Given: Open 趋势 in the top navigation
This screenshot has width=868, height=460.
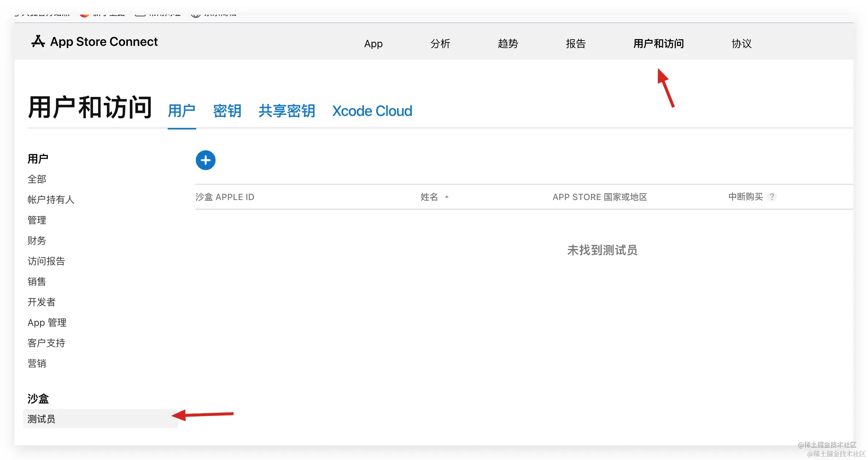Looking at the screenshot, I should (508, 44).
